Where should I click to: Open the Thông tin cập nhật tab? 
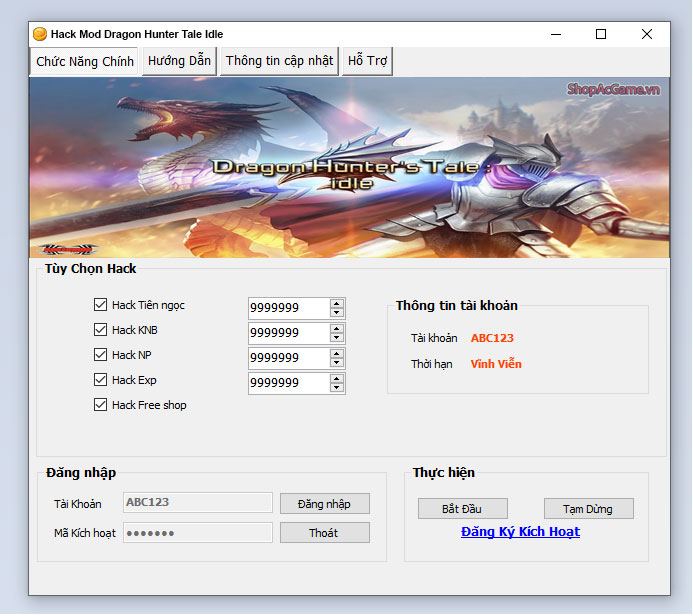[x=279, y=61]
